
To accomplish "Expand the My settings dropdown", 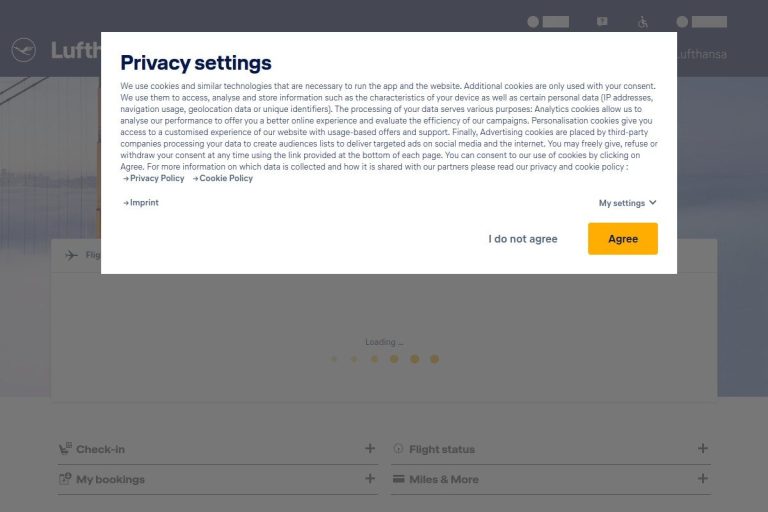I will [x=627, y=203].
